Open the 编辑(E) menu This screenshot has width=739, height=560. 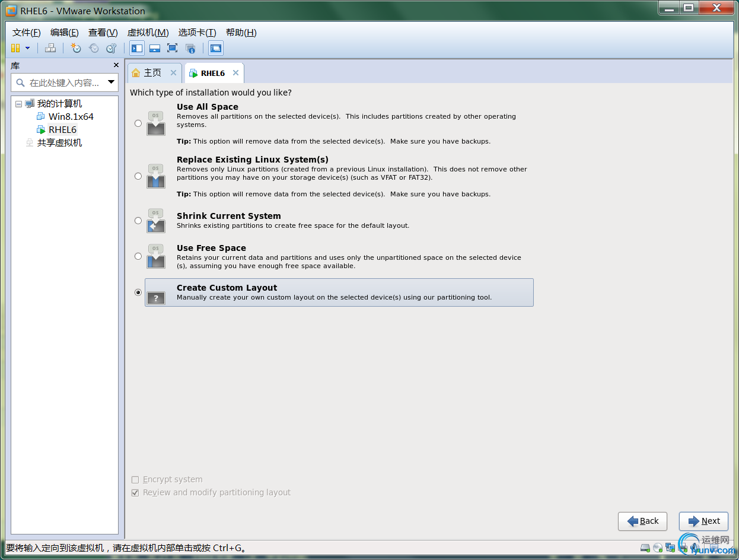[65, 33]
